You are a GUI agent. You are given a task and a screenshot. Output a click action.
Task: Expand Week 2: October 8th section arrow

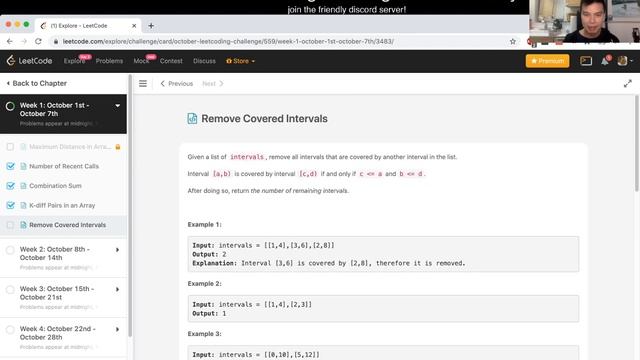(x=118, y=250)
